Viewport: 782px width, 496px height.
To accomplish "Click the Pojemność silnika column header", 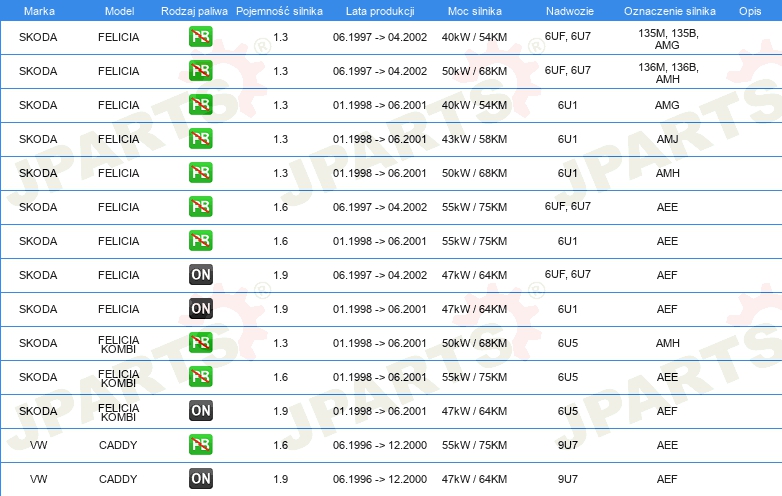I will 279,11.
